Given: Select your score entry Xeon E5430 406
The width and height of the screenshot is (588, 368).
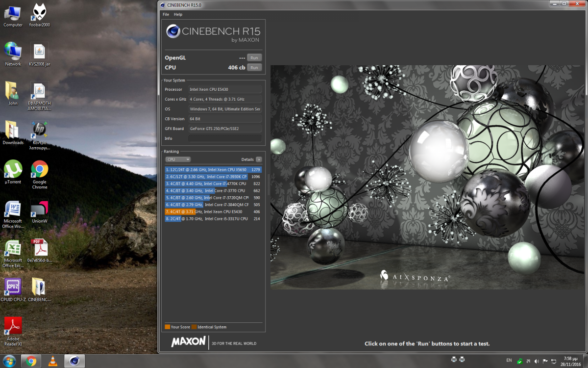Looking at the screenshot, I should pos(213,211).
